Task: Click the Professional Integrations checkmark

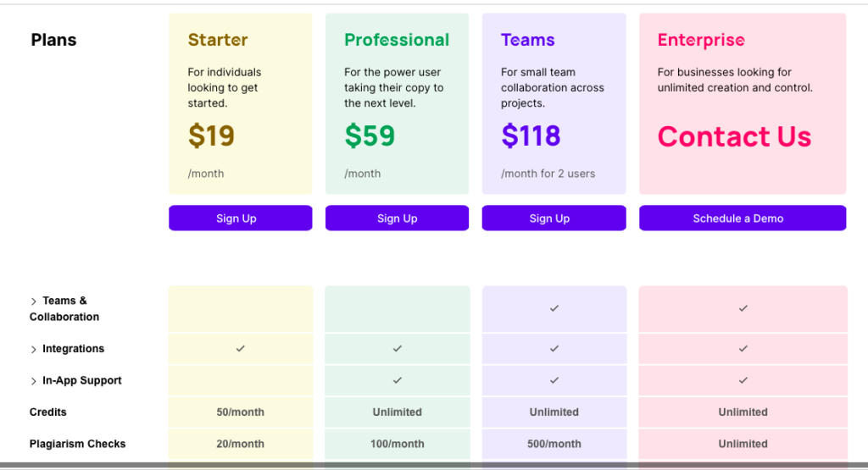Action: click(x=398, y=348)
